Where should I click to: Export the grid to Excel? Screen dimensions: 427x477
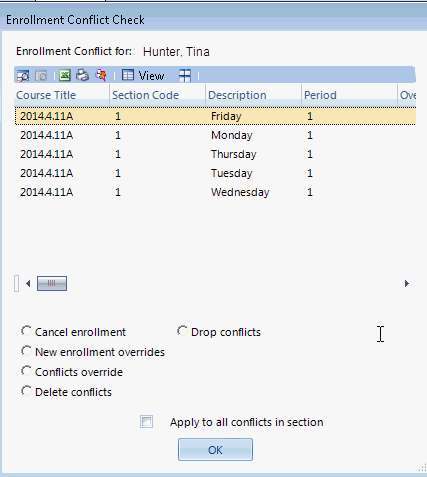[65, 75]
